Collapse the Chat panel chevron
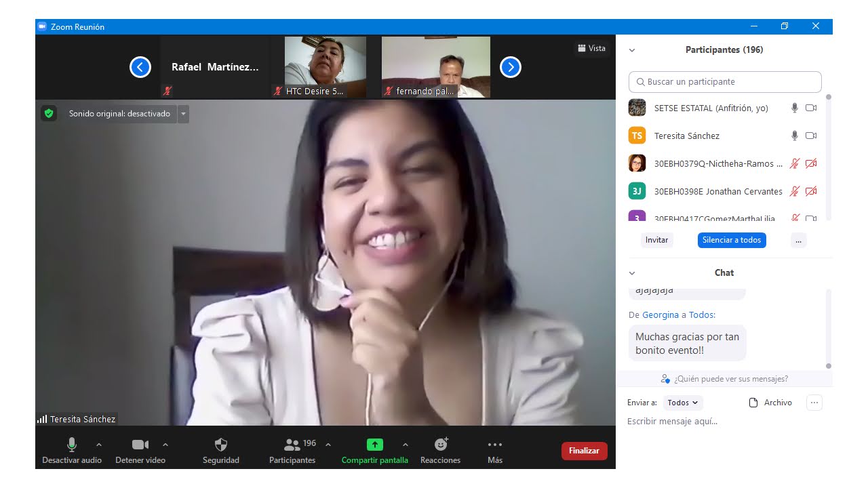 point(632,273)
